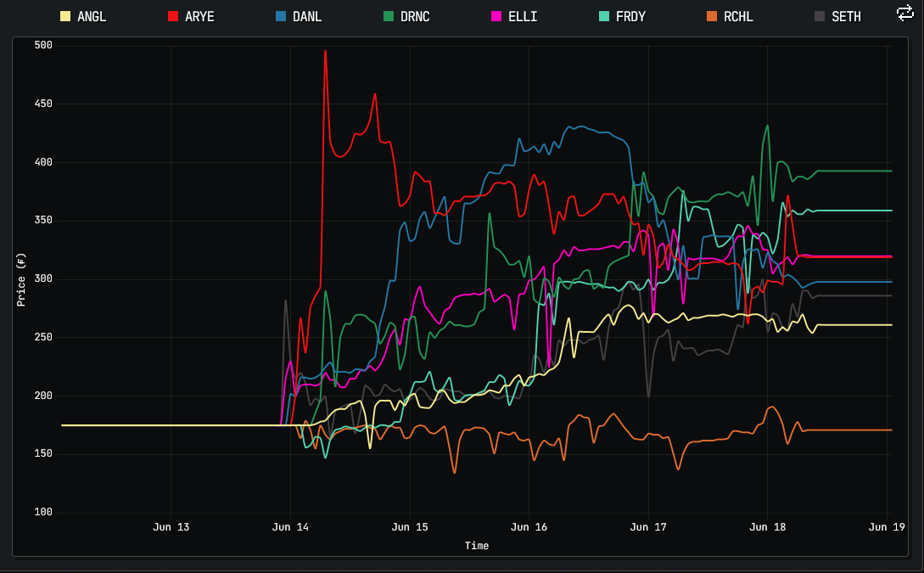The height and width of the screenshot is (573, 924).
Task: Click the red ARYE color swatch
Action: click(173, 16)
